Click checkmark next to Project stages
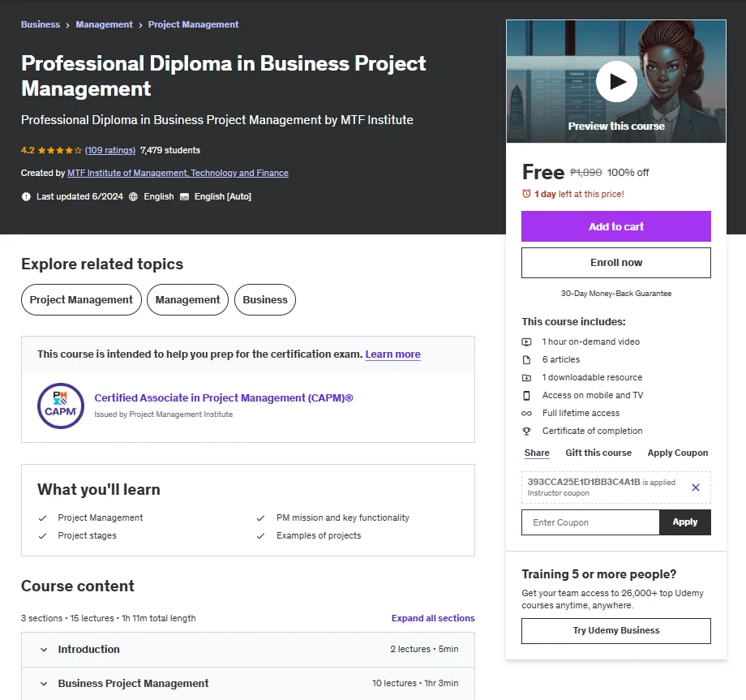 tap(42, 536)
